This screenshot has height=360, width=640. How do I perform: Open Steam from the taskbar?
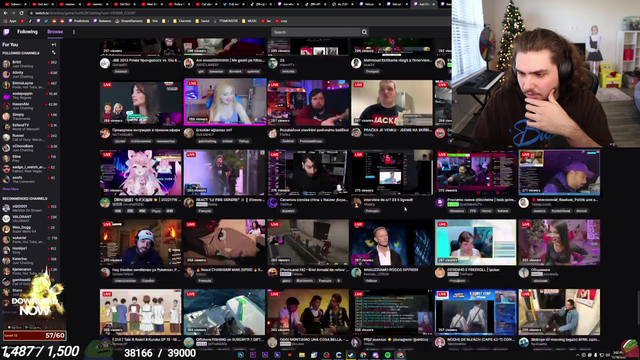351,355
